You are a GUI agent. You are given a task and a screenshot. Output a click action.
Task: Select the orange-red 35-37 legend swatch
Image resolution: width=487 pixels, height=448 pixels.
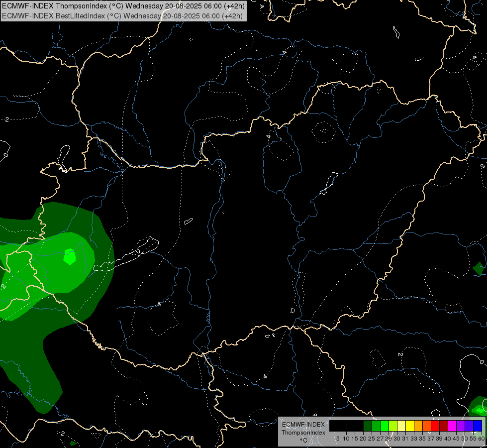pos(427,426)
